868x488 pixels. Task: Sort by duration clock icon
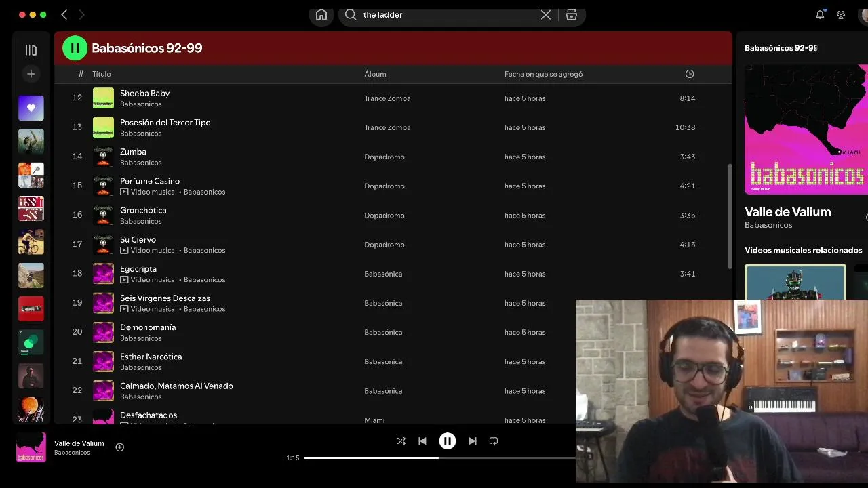(x=690, y=74)
